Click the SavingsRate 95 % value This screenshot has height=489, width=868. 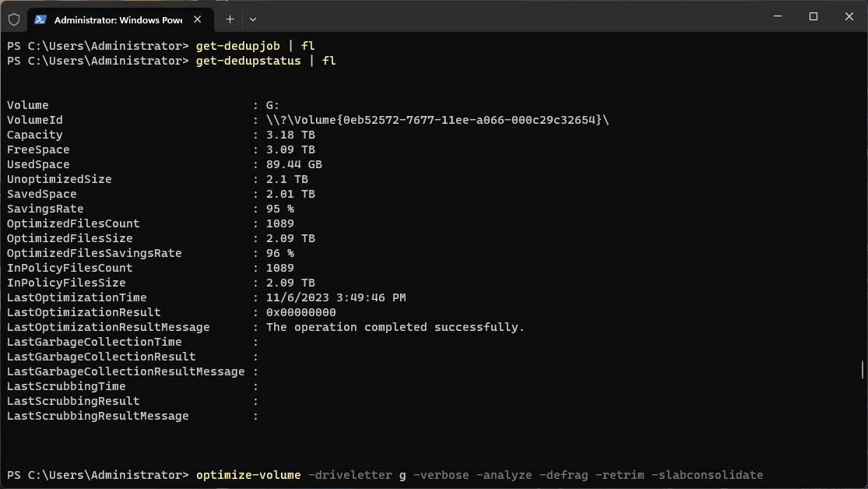pyautogui.click(x=280, y=209)
